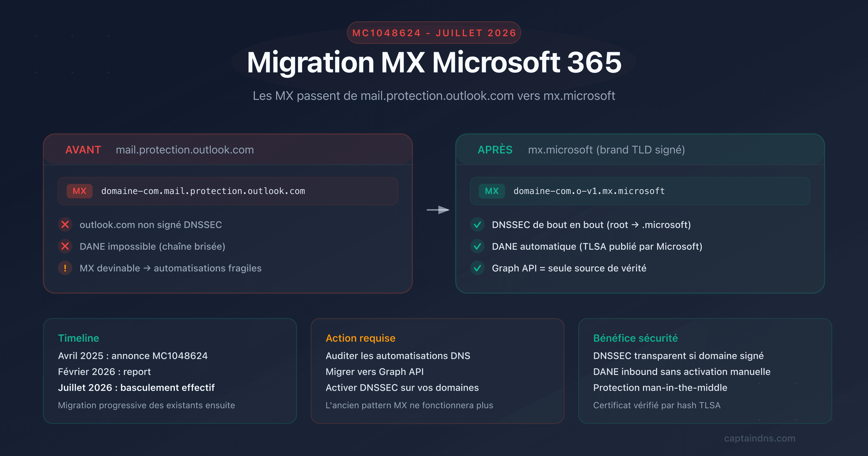Click the green check beside 'DNSSEC de bout en bout'
This screenshot has width=868, height=456.
click(477, 225)
